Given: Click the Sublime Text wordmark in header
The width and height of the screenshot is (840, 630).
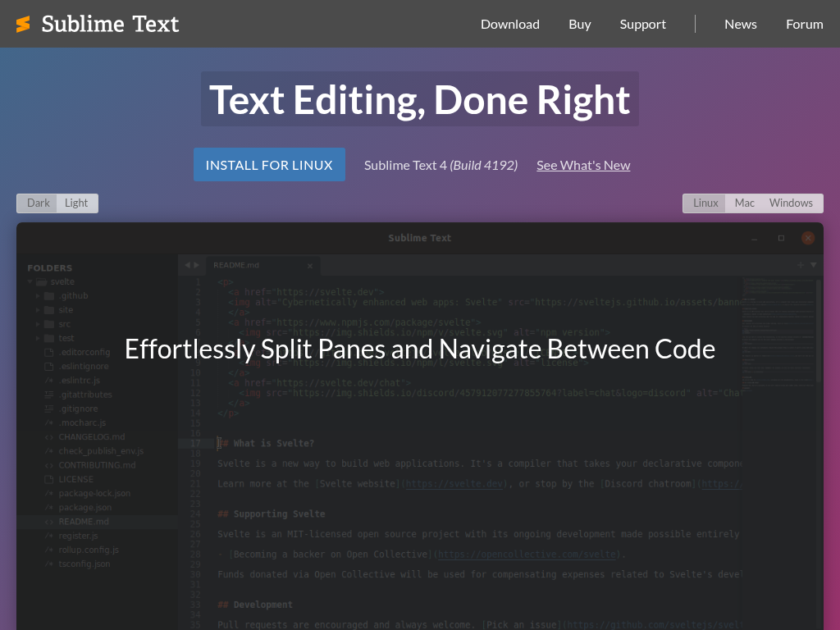Looking at the screenshot, I should tap(111, 24).
